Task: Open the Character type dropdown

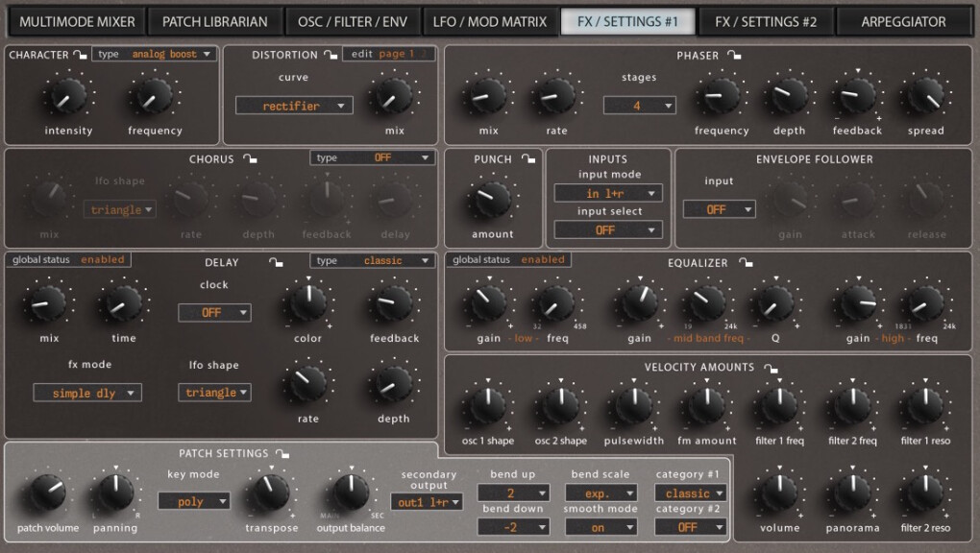Action: point(154,55)
